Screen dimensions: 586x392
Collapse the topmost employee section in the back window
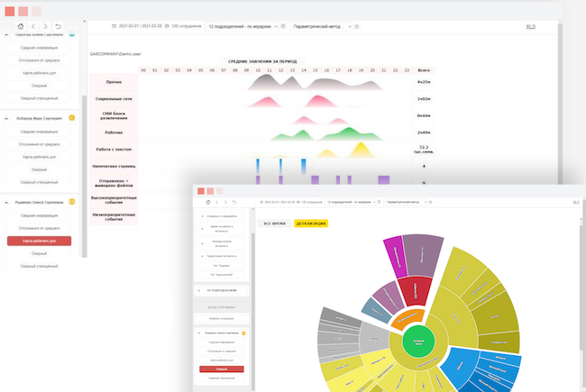[x=6, y=35]
